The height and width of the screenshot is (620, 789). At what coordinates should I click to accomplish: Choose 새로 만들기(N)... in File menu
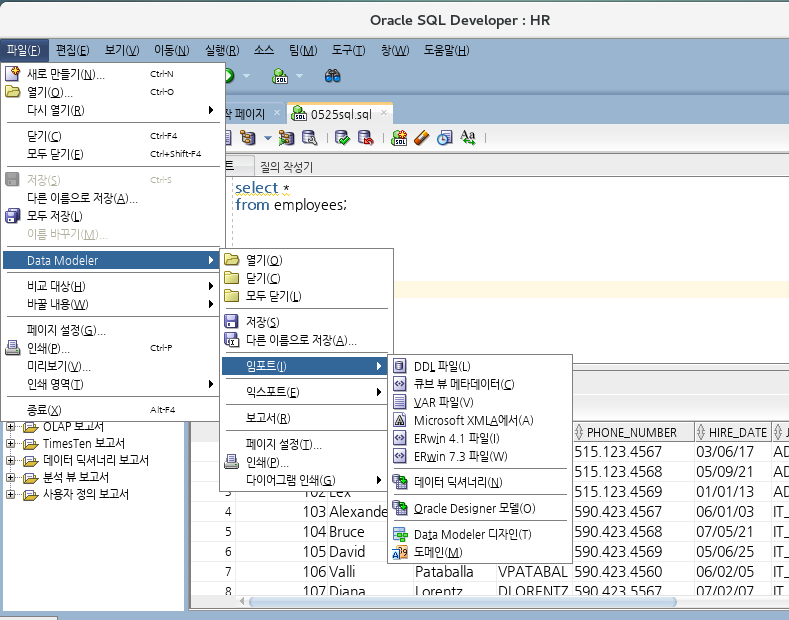tap(112, 74)
